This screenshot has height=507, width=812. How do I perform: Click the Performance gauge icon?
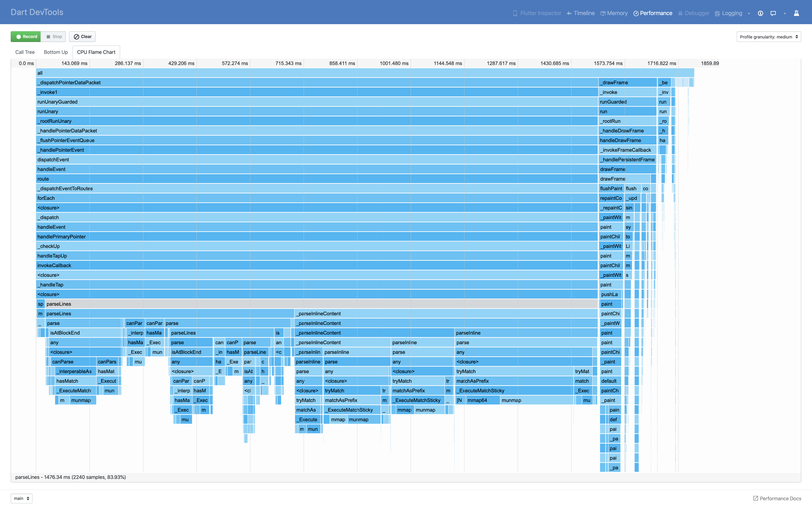click(x=636, y=13)
